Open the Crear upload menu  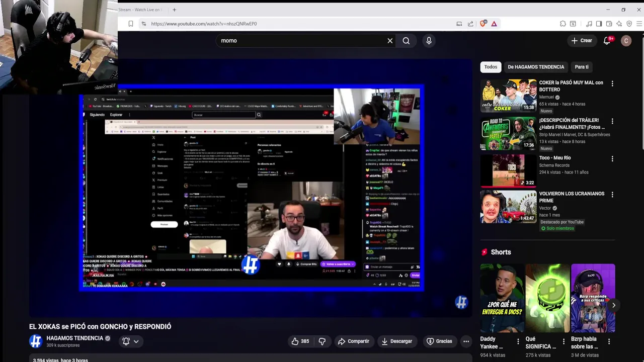click(x=582, y=41)
